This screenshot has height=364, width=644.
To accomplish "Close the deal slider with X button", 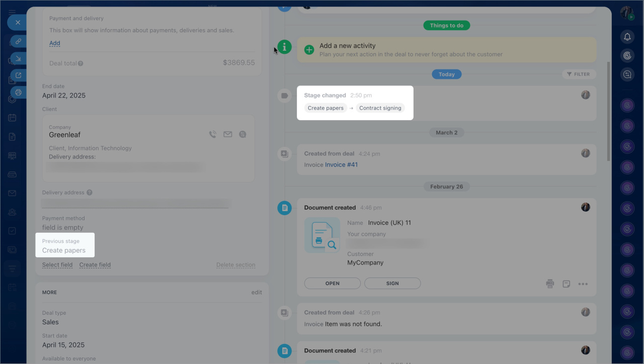I will [18, 23].
